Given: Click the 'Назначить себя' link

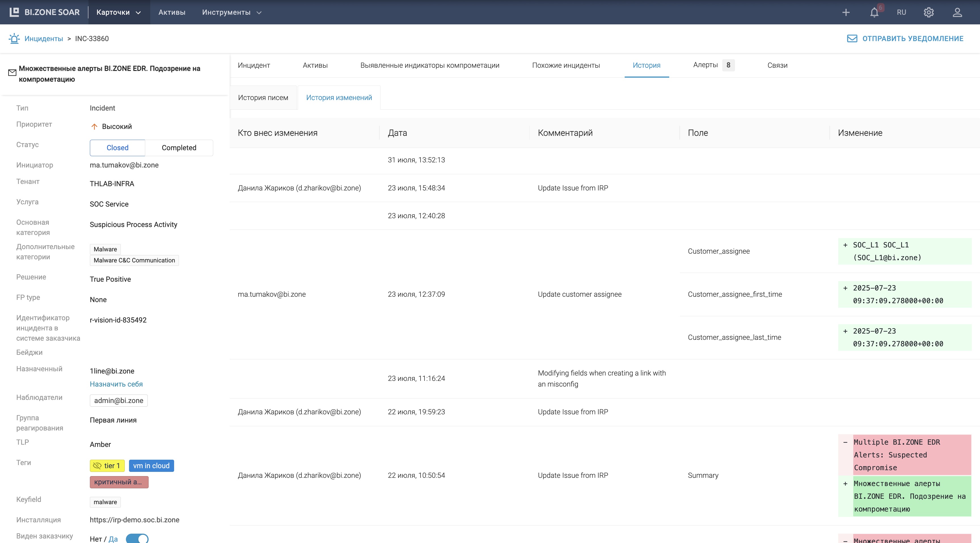Looking at the screenshot, I should coord(116,384).
